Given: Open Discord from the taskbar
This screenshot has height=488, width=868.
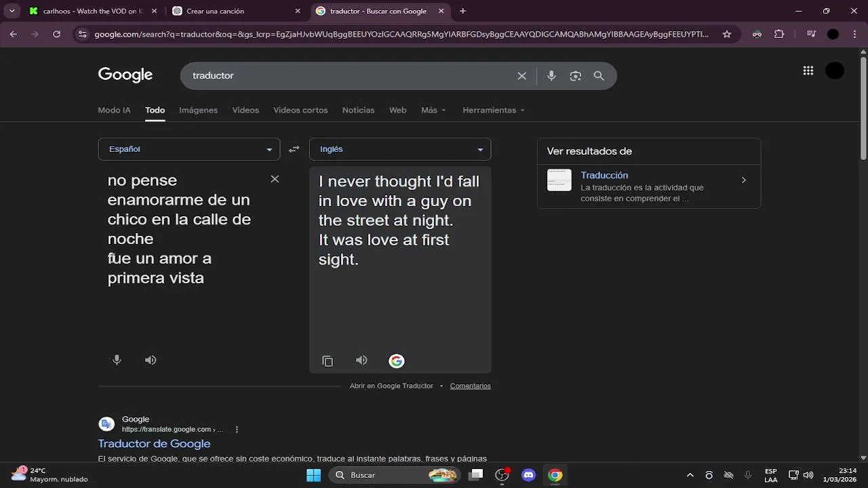Looking at the screenshot, I should [529, 475].
